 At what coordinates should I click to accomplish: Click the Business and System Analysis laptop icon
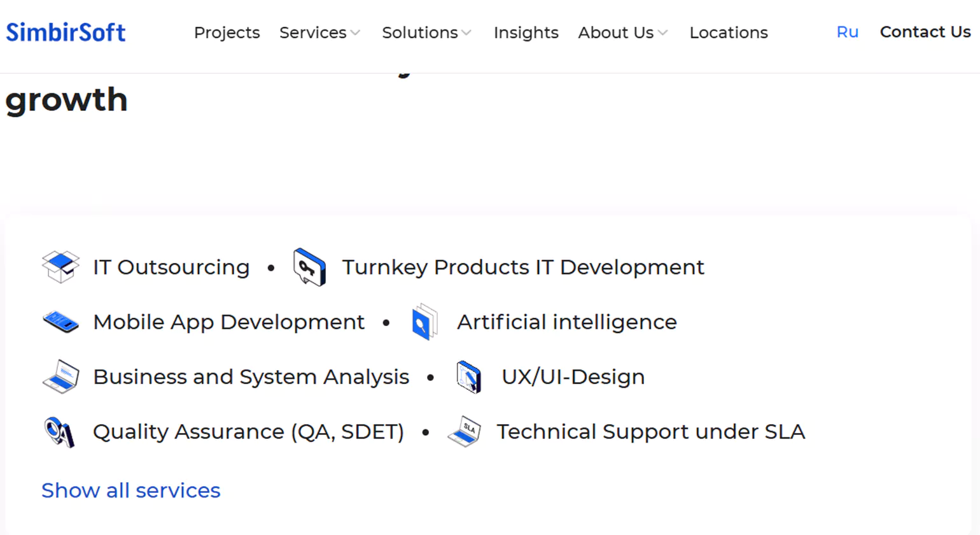click(60, 376)
